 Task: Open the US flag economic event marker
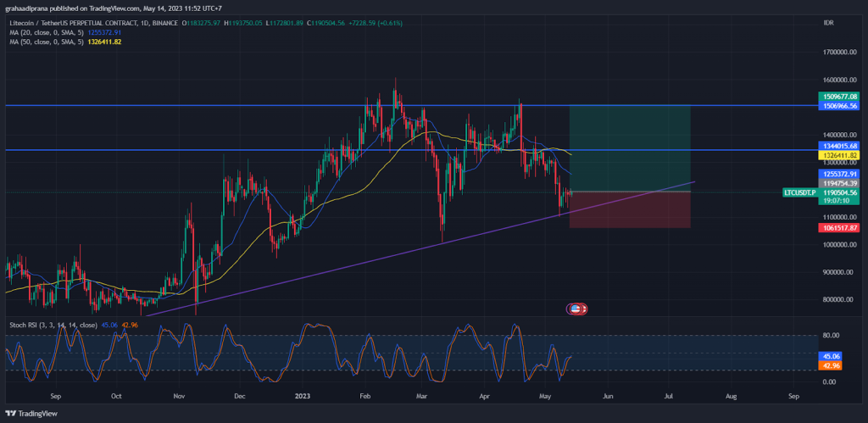pyautogui.click(x=576, y=309)
